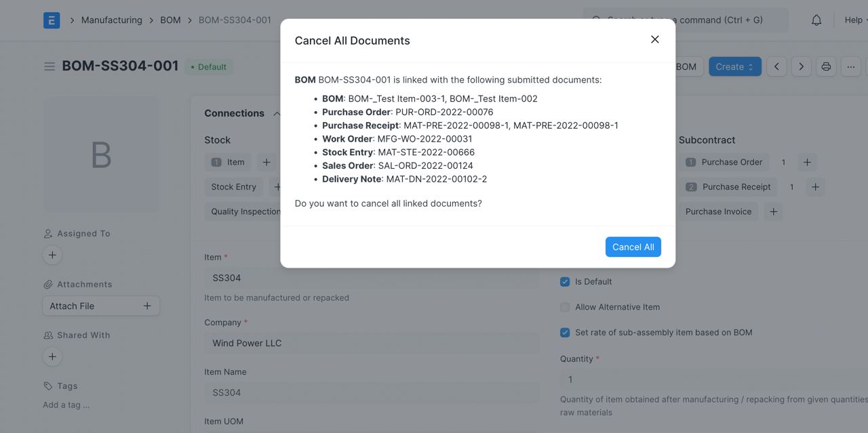This screenshot has width=868, height=433.
Task: Collapse the Connections section
Action: pos(276,113)
